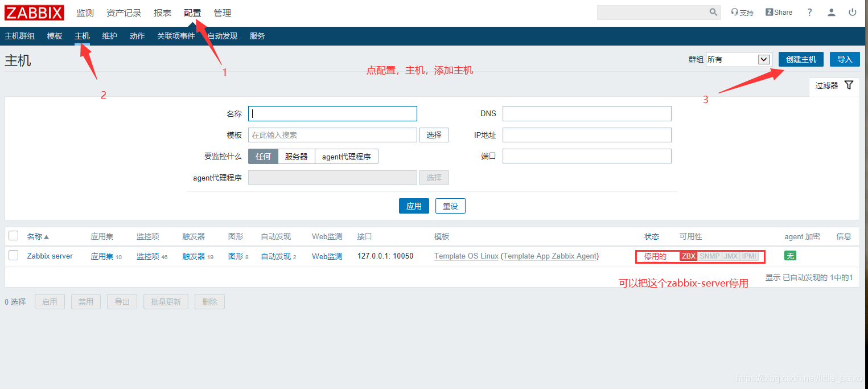Click the ZABBIX logo
The width and height of the screenshot is (868, 389).
[34, 13]
